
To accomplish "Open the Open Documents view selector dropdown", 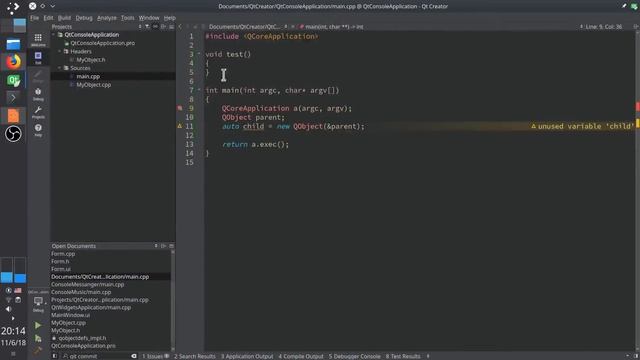I will [156, 246].
